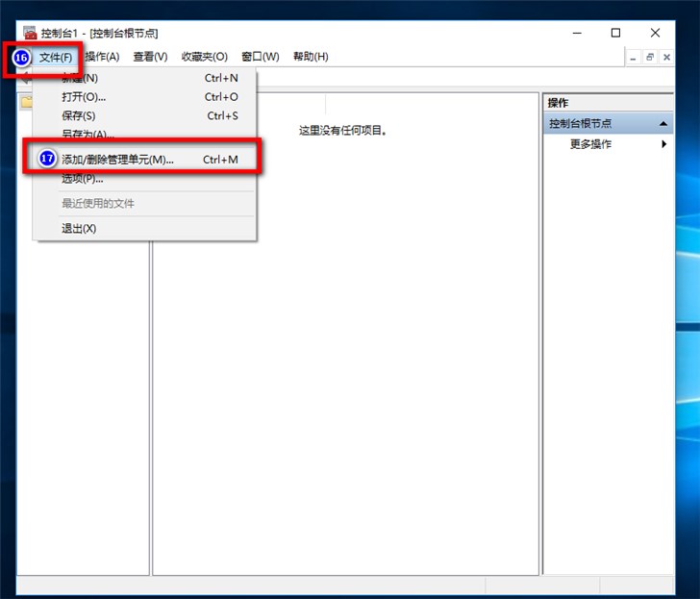
Task: Open the 操作(A) menu
Action: pos(102,57)
